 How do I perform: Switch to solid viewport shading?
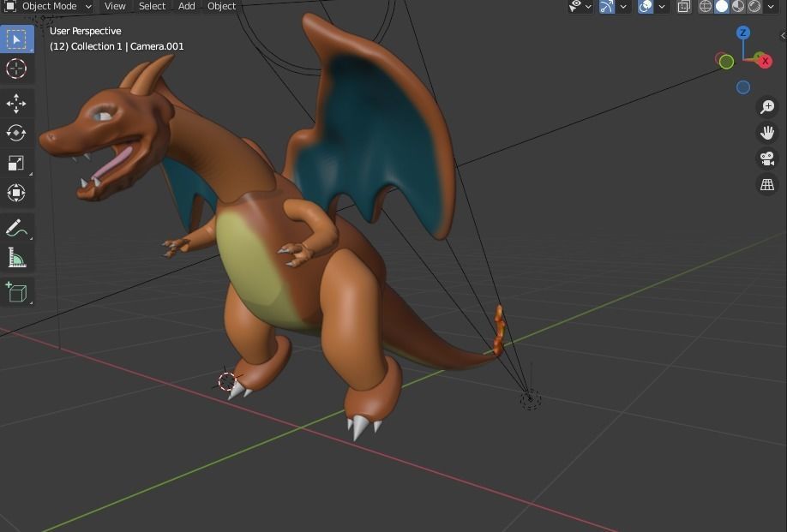pyautogui.click(x=722, y=7)
